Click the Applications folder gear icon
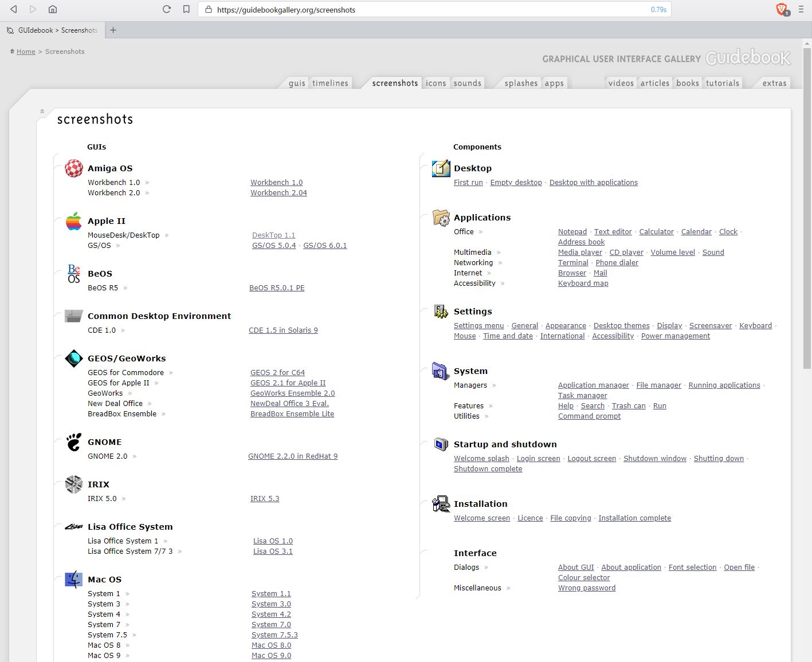 [441, 218]
